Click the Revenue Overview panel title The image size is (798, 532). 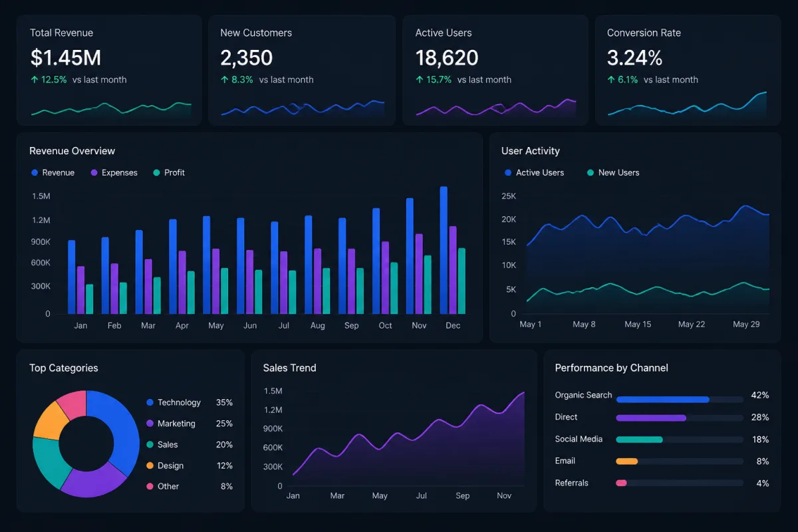[x=72, y=151]
